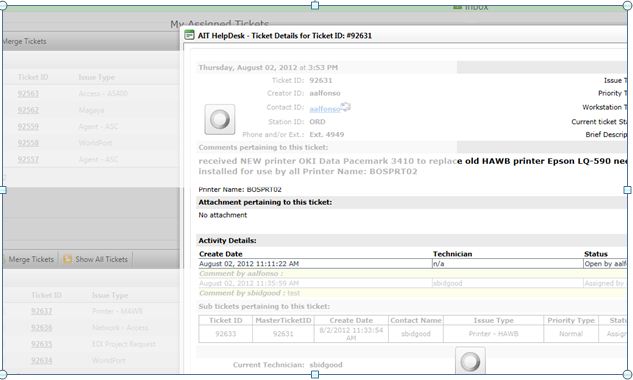Open ticket 92637 in the lower list

coord(42,311)
